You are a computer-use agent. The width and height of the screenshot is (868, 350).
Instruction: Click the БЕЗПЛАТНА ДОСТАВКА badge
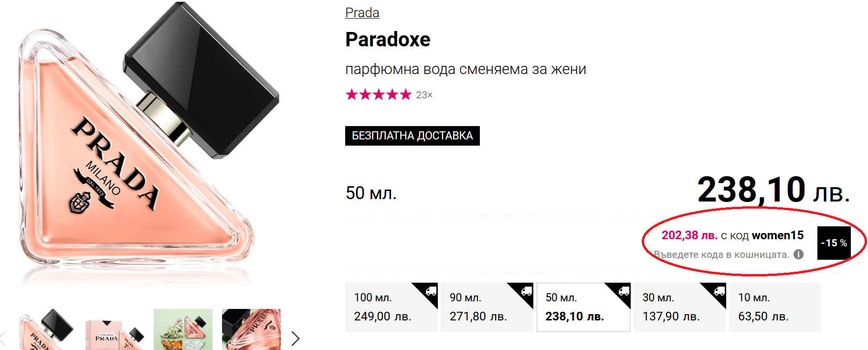(412, 136)
